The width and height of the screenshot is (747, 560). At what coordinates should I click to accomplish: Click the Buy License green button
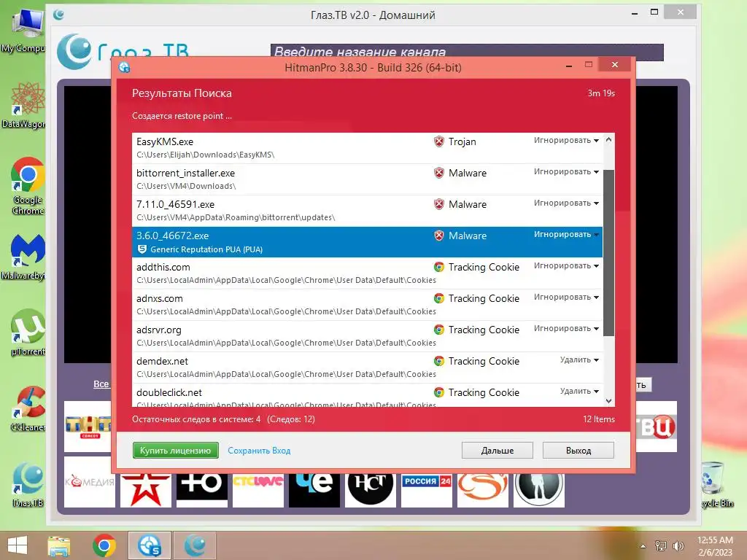(x=175, y=451)
